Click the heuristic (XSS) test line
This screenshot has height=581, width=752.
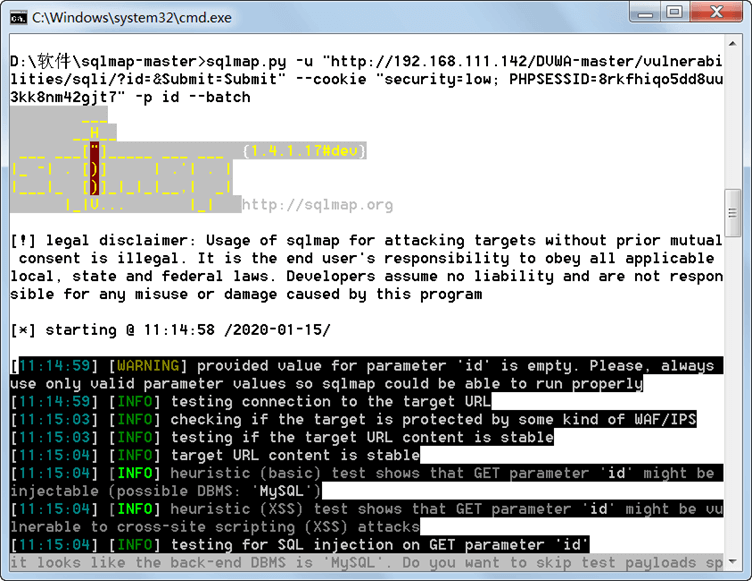tap(366, 518)
